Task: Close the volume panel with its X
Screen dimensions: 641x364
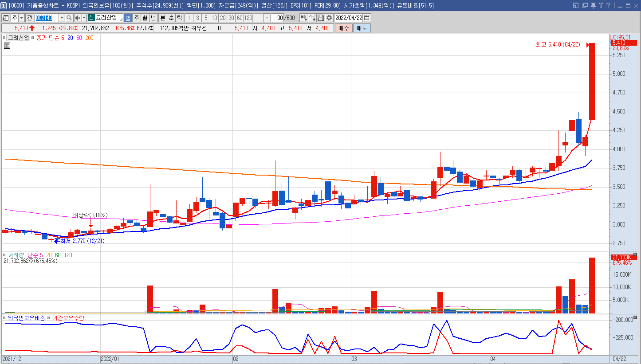Action: [x=635, y=254]
